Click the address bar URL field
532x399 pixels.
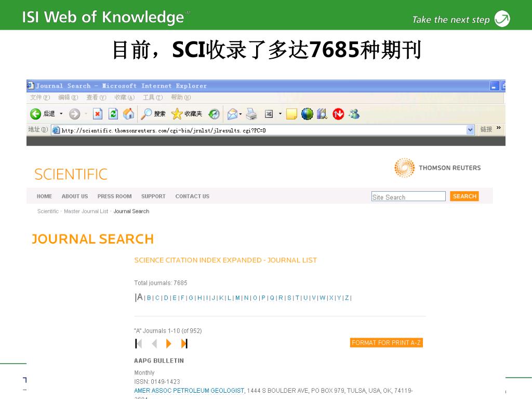pyautogui.click(x=263, y=130)
